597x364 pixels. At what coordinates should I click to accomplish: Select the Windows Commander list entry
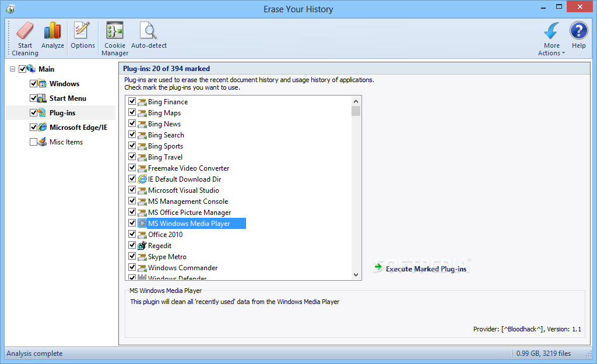(x=182, y=268)
